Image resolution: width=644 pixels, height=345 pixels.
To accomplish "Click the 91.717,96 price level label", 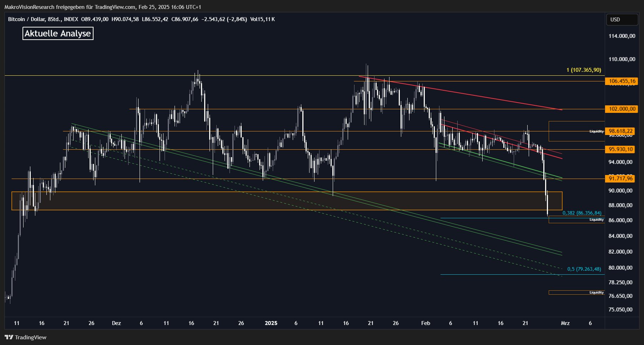I will [x=620, y=178].
